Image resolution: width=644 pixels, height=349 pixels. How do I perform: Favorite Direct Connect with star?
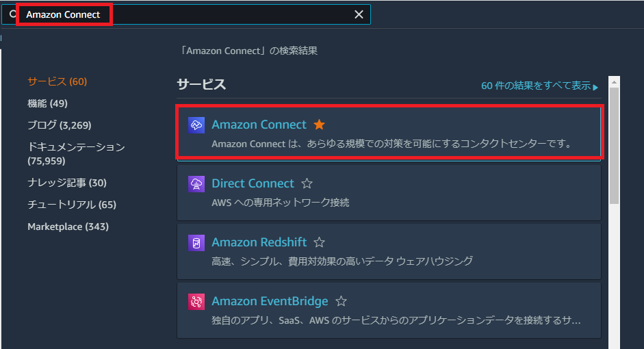307,183
